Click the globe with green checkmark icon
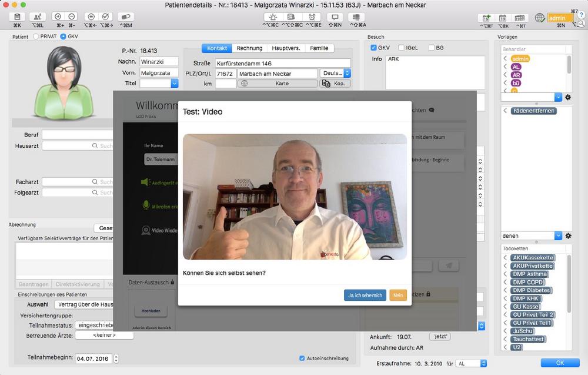The image size is (588, 375). 540,18
